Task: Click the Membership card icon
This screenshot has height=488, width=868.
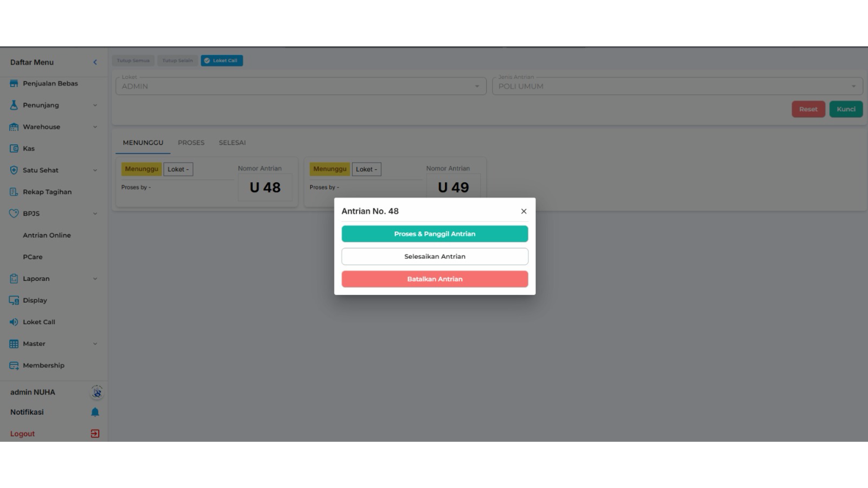Action: pos(14,365)
